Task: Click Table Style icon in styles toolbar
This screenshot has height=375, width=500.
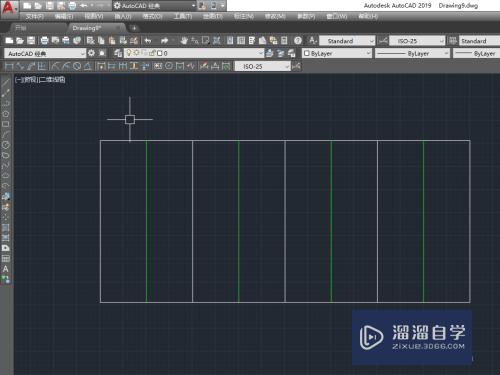Action: coord(452,41)
